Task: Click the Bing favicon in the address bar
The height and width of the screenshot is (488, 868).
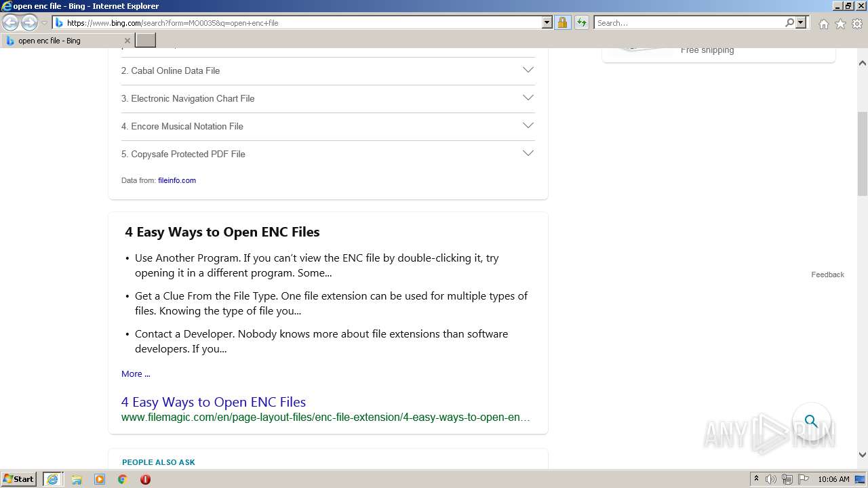Action: 59,23
